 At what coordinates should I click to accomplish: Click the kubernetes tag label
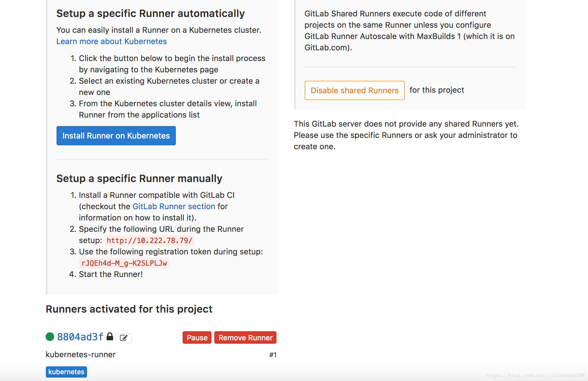[66, 372]
